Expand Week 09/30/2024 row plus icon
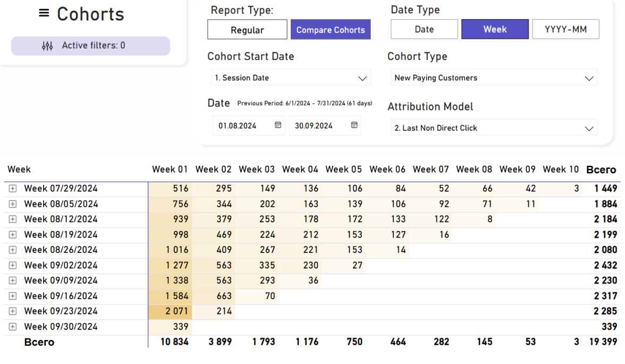 coord(13,327)
